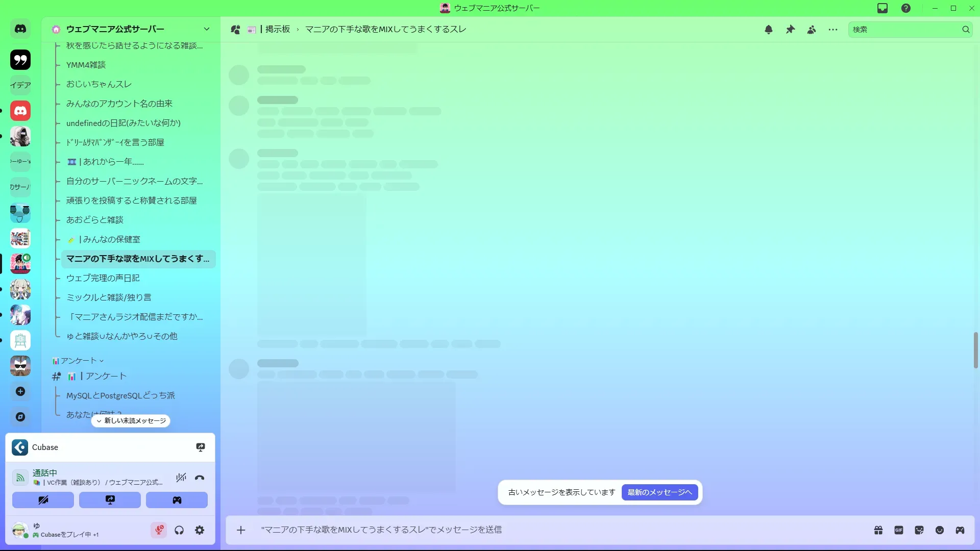Turn on the camera button

[x=43, y=500]
